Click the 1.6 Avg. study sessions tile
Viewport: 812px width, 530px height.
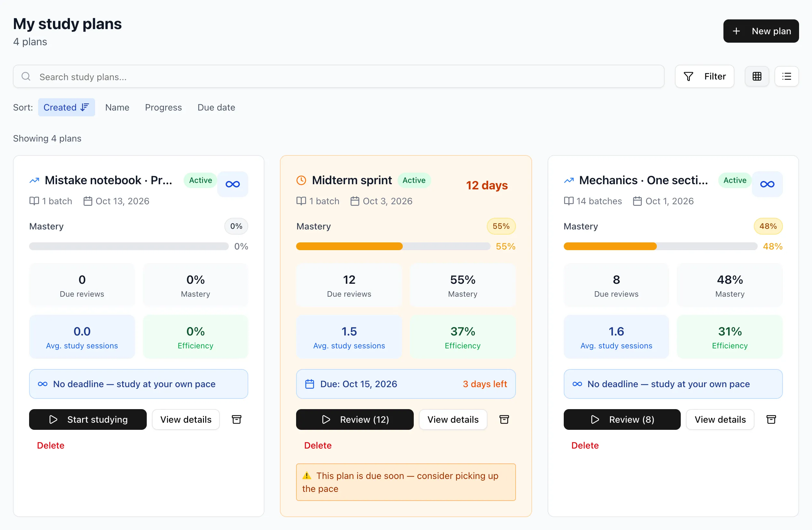click(x=616, y=337)
